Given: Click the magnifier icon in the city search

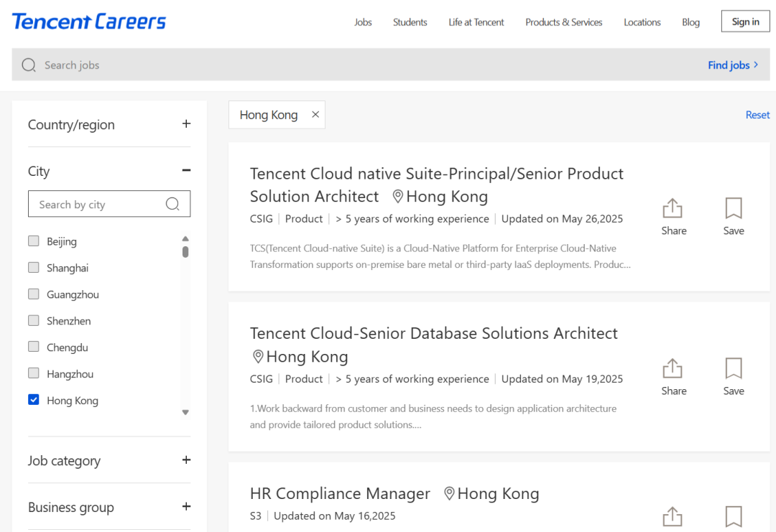Looking at the screenshot, I should [x=172, y=204].
